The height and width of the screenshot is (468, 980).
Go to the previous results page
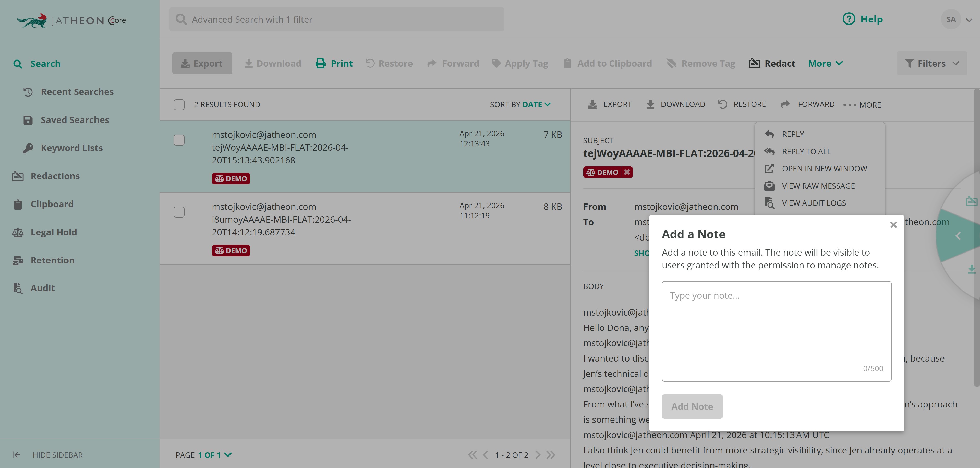(x=485, y=455)
